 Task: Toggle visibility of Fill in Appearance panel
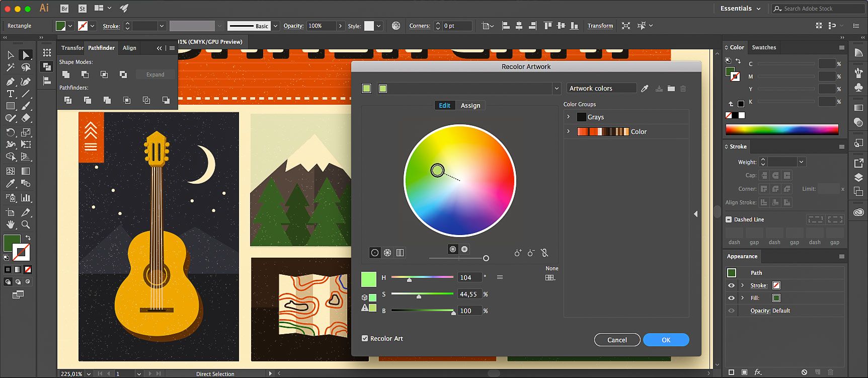pyautogui.click(x=731, y=298)
